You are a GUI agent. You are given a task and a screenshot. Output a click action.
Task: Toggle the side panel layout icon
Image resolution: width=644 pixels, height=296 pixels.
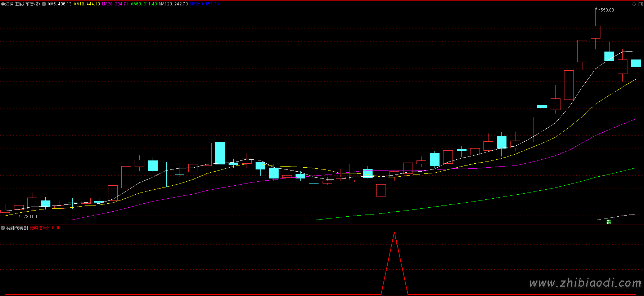click(640, 4)
